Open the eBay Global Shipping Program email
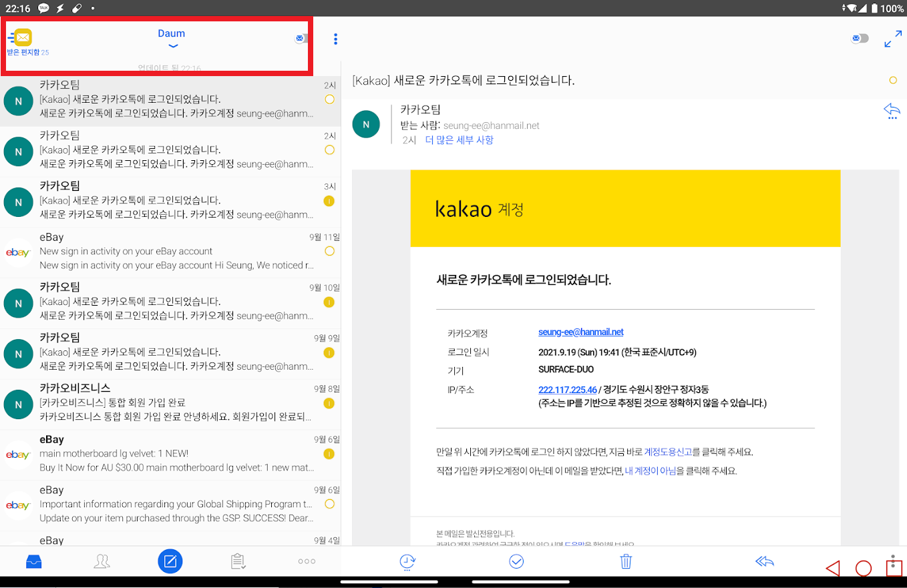This screenshot has height=588, width=907. pyautogui.click(x=170, y=506)
